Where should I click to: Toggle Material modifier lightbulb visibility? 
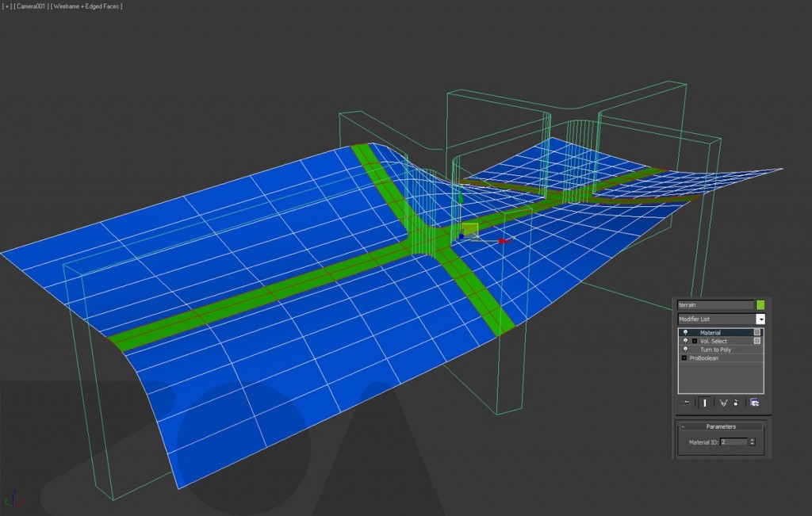tap(686, 332)
